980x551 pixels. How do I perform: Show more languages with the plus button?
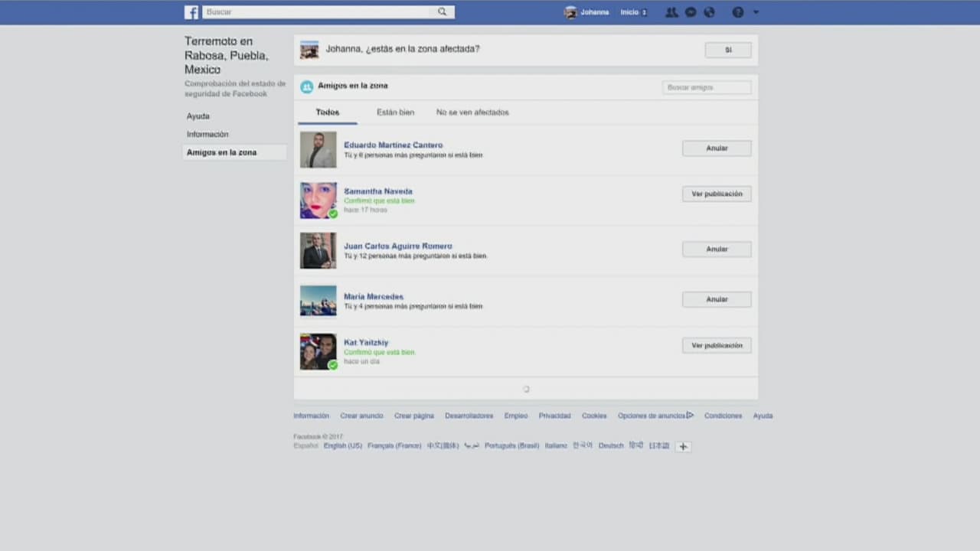(683, 447)
